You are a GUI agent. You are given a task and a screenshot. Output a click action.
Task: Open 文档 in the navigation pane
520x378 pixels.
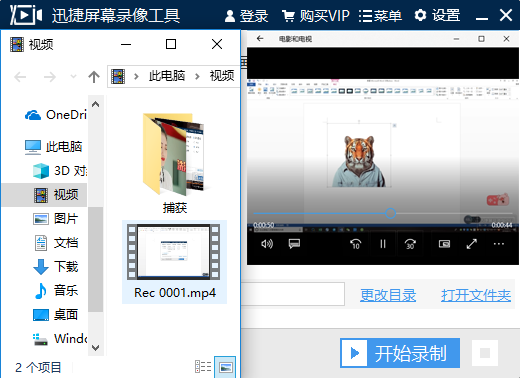tap(56, 243)
